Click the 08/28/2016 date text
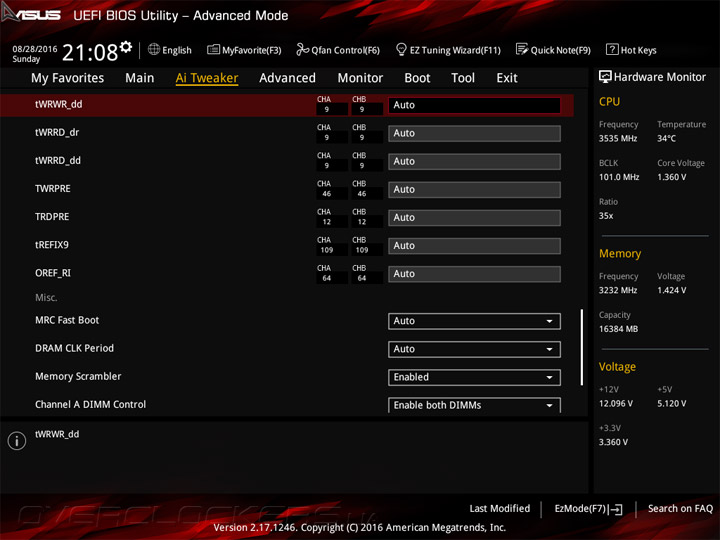The height and width of the screenshot is (540, 720). coord(35,49)
